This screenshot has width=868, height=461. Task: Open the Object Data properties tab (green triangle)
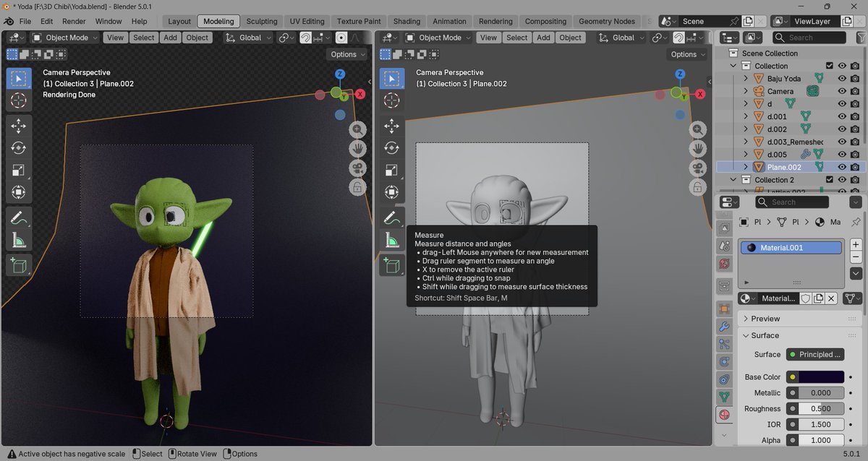(x=724, y=397)
